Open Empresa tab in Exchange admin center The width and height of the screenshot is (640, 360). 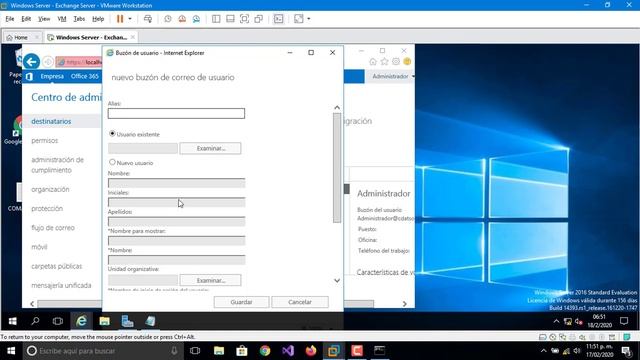[52, 76]
